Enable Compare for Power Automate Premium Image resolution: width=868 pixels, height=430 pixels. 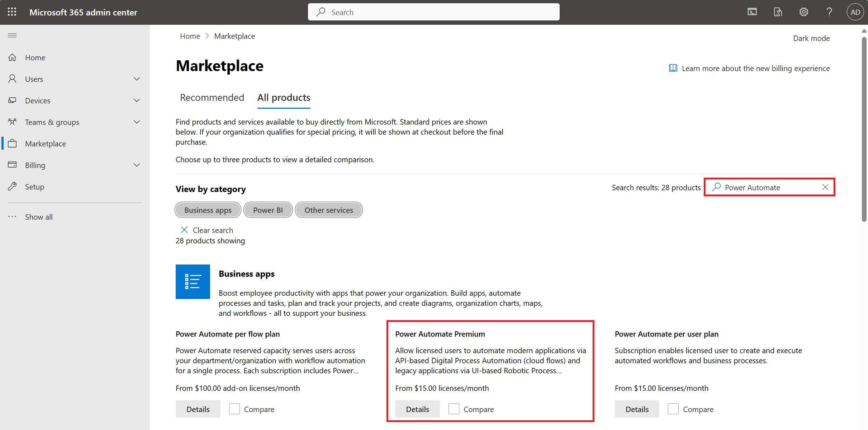(455, 409)
